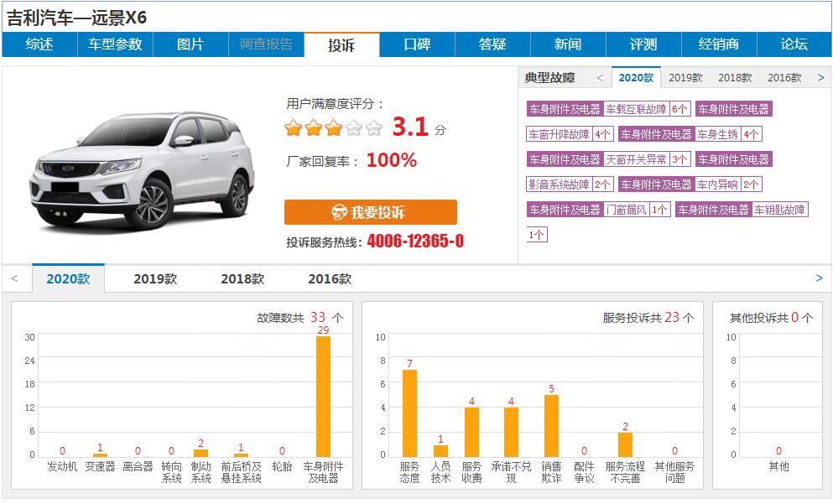Click the 服务流程不完善 bar showing 2

coord(625,444)
